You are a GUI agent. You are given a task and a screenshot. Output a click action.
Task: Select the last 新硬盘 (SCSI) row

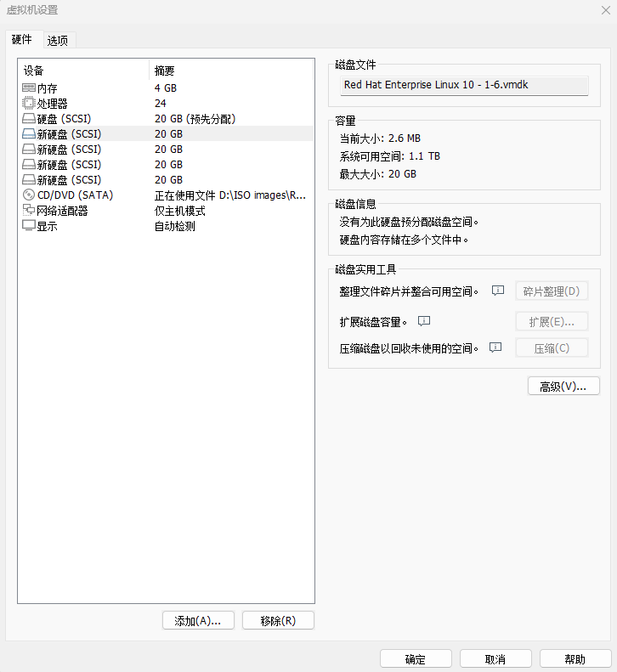(68, 180)
